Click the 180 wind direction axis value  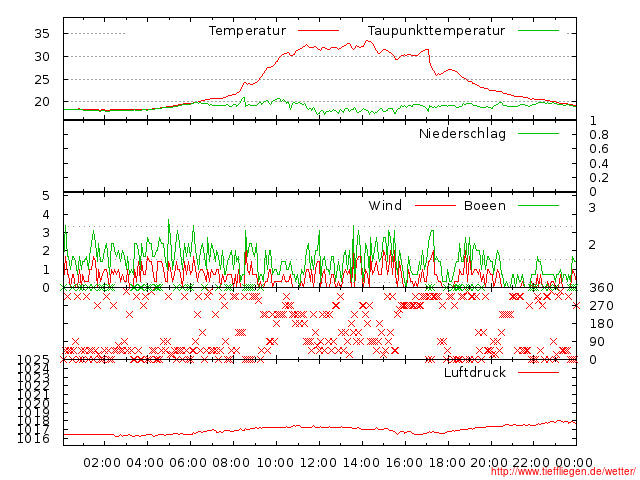(x=601, y=324)
